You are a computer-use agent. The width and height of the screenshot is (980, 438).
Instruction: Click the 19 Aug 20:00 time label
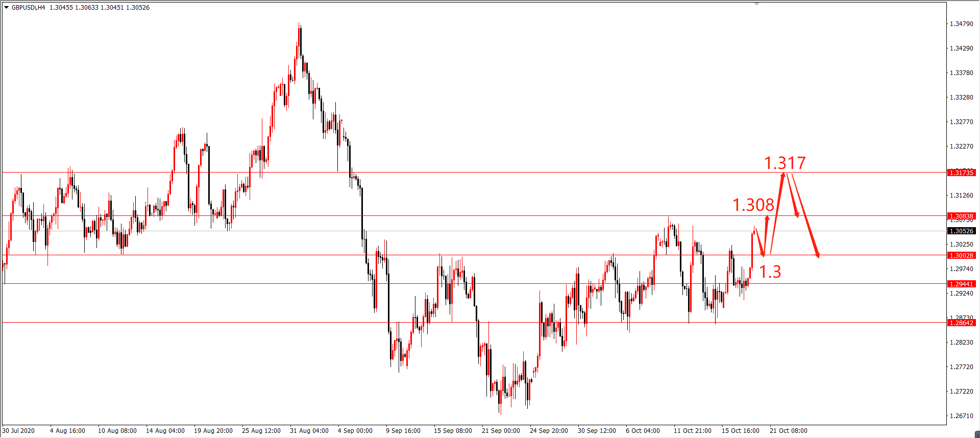tap(213, 431)
